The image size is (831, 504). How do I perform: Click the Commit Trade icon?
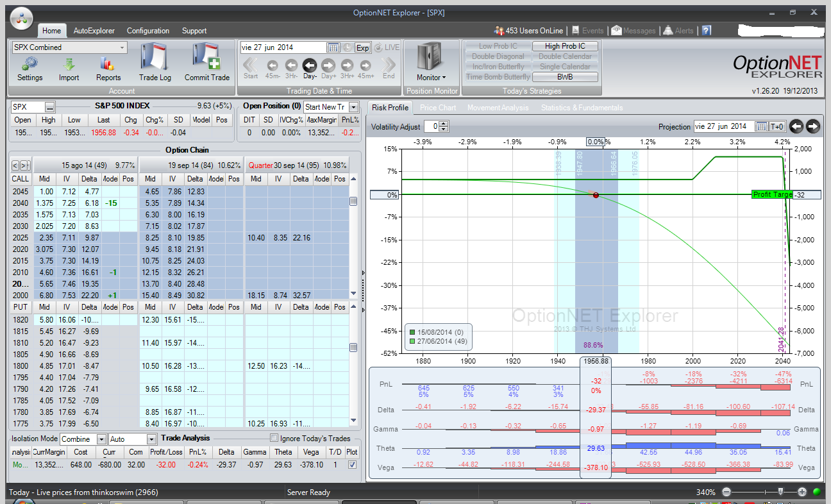206,60
